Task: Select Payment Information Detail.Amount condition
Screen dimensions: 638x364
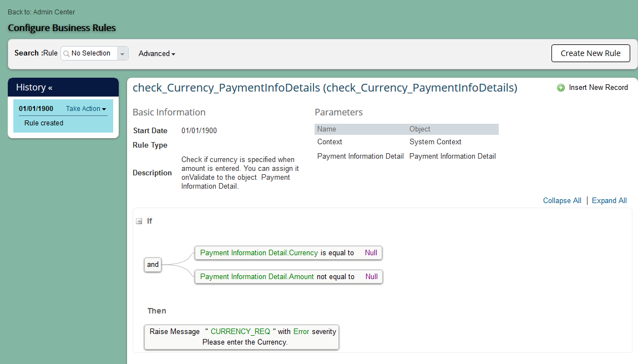Action: (288, 277)
